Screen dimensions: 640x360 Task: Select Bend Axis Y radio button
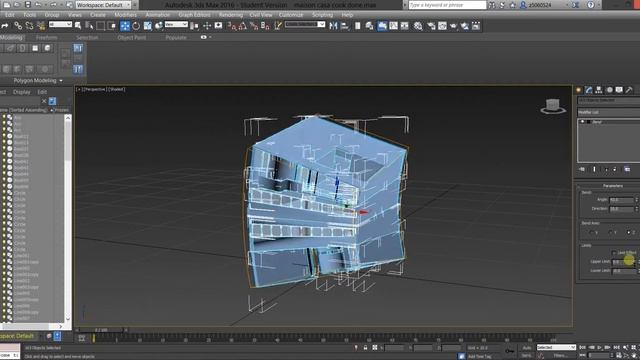pos(611,232)
